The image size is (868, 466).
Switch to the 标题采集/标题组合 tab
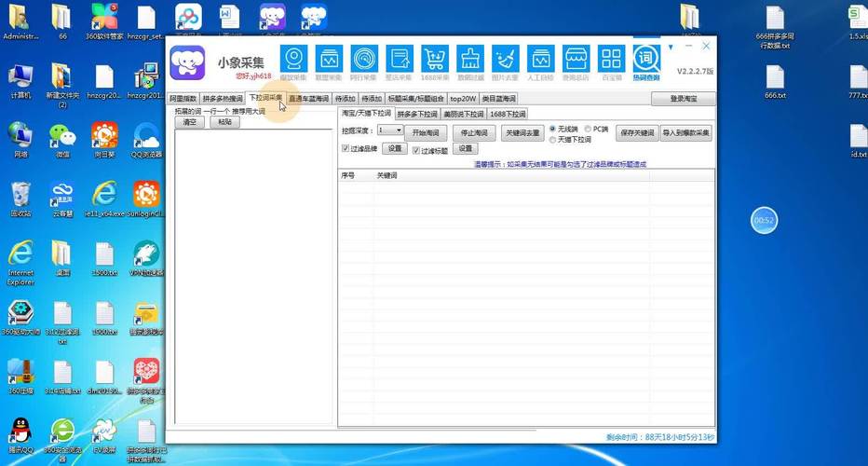[415, 99]
